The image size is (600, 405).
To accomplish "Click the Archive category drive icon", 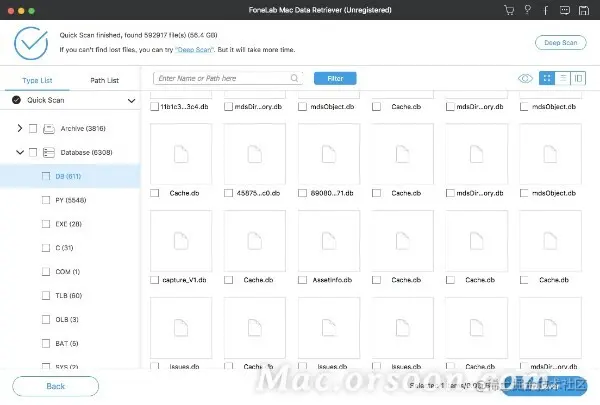I will coord(49,129).
